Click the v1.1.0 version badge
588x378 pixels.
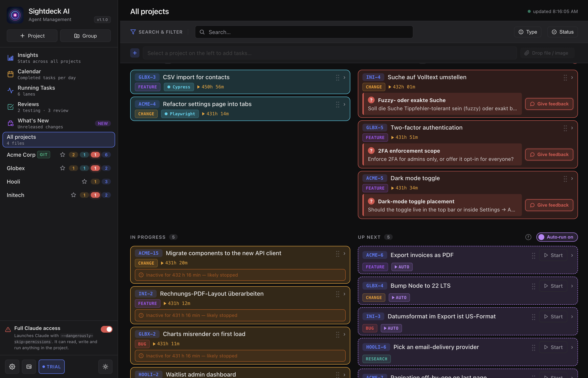point(102,20)
